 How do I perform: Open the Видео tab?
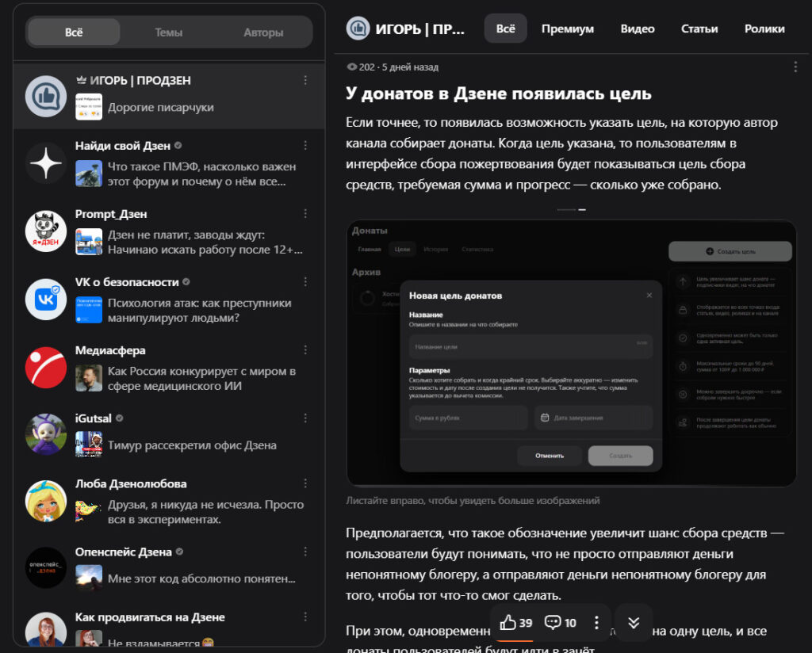(x=638, y=29)
